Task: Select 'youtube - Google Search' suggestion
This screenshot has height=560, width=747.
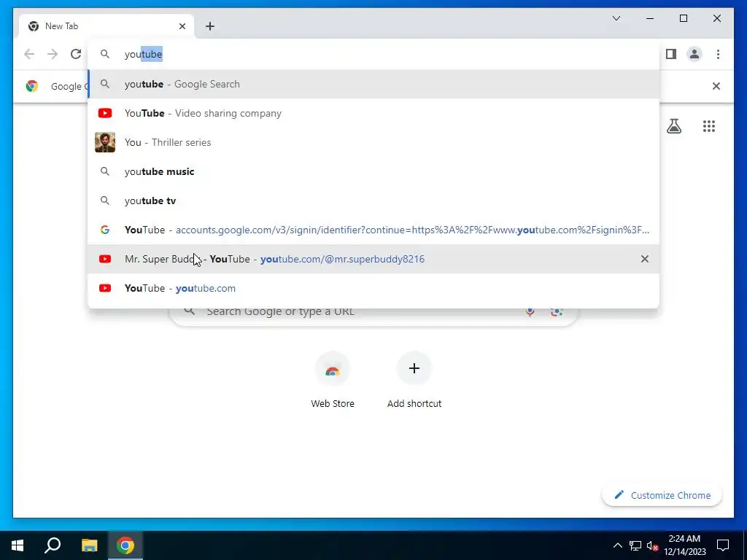Action: [374, 84]
